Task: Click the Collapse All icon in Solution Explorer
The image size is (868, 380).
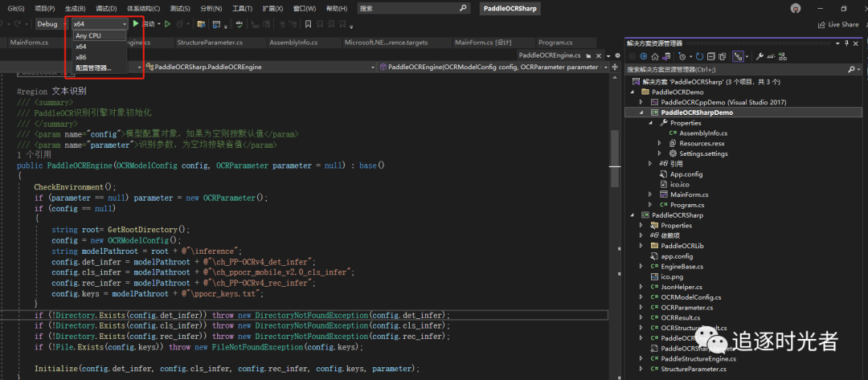Action: tap(710, 56)
